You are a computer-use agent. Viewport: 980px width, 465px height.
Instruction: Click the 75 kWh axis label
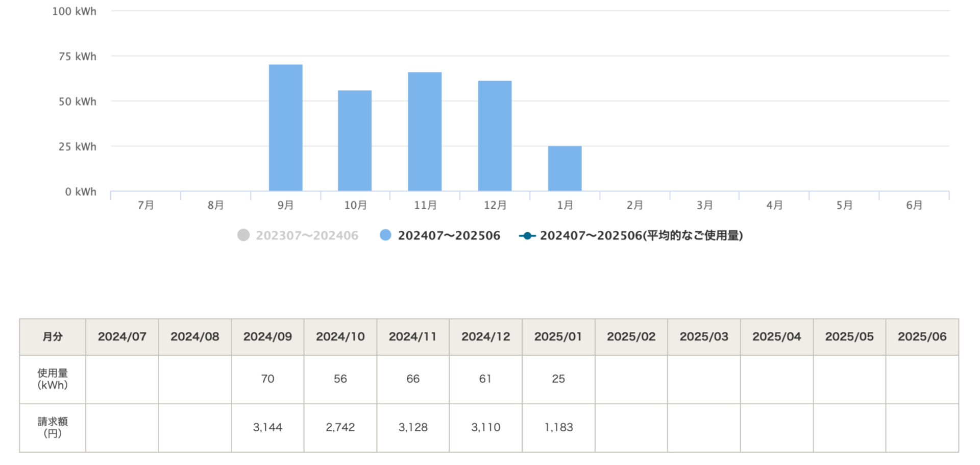click(77, 56)
